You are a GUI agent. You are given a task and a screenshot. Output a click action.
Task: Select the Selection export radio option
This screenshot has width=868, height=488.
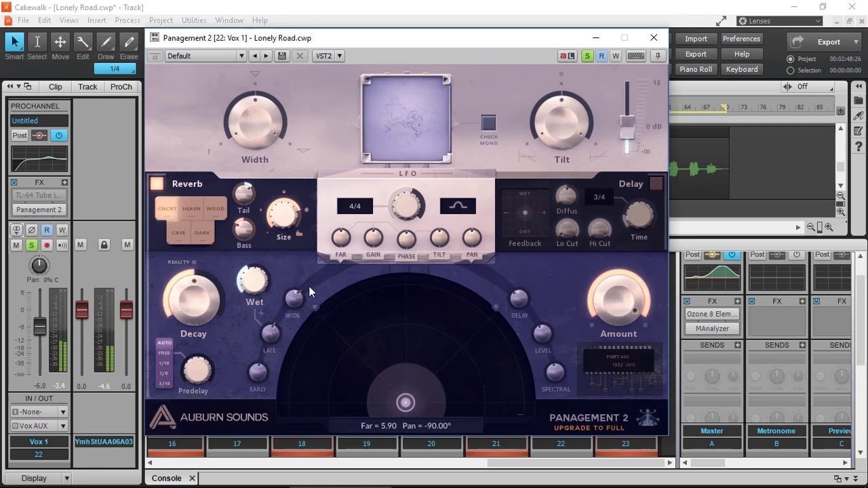(790, 70)
